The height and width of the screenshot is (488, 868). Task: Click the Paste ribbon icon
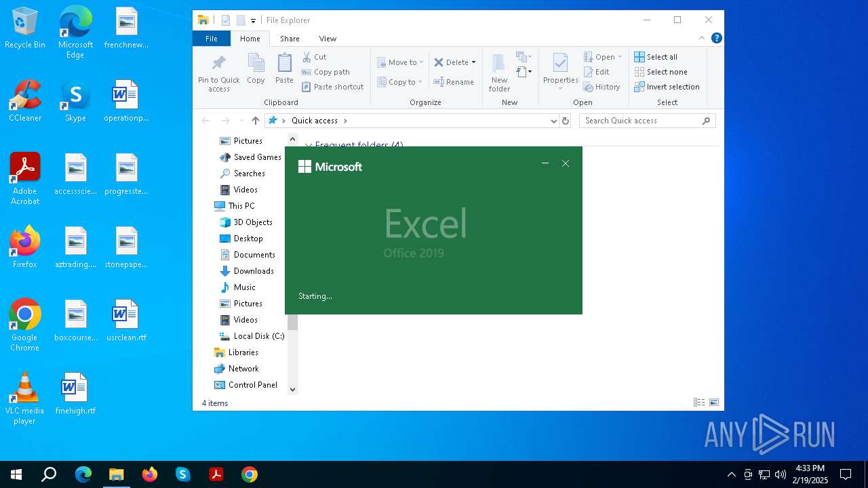pos(284,69)
